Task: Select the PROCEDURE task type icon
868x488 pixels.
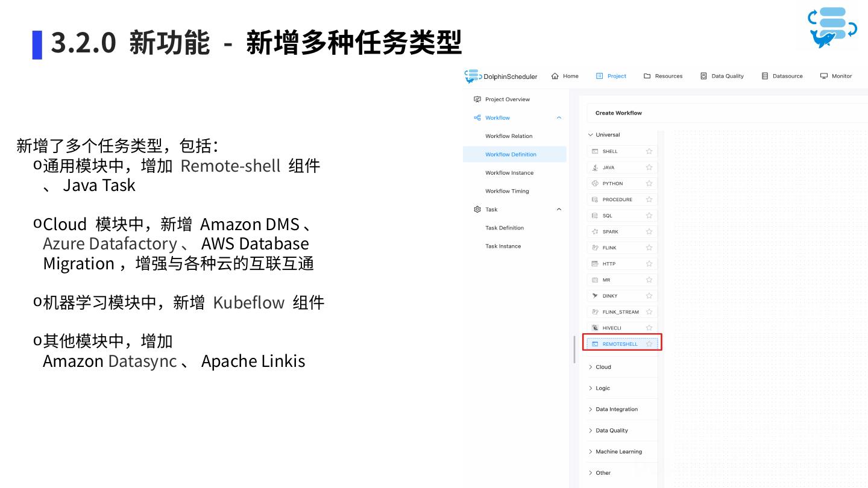Action: (595, 199)
